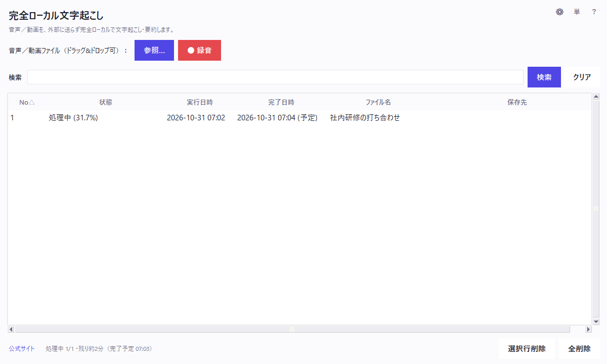This screenshot has width=607, height=364.
Task: Click the 2026-10-31 07:04 (予定) completion cell
Action: [x=277, y=118]
